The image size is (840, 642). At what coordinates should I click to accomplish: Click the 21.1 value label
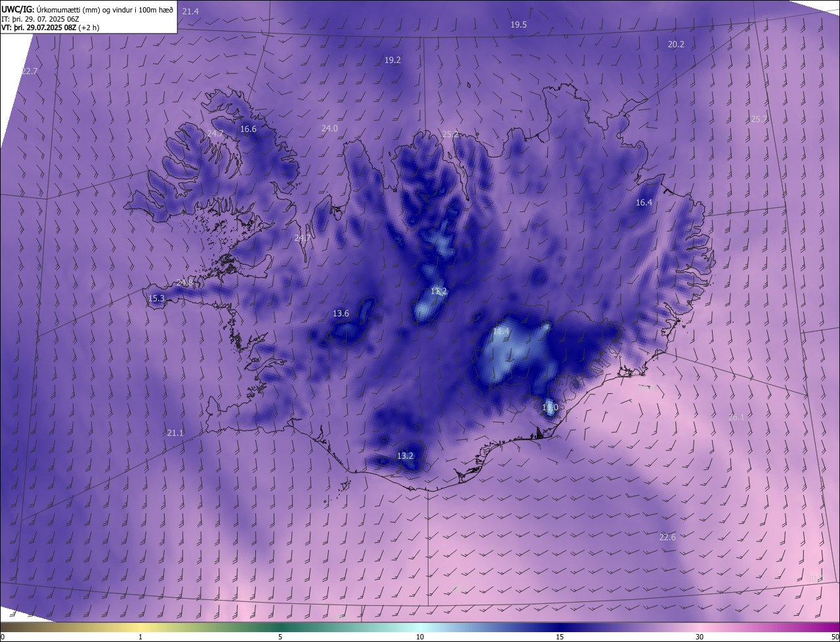[175, 433]
